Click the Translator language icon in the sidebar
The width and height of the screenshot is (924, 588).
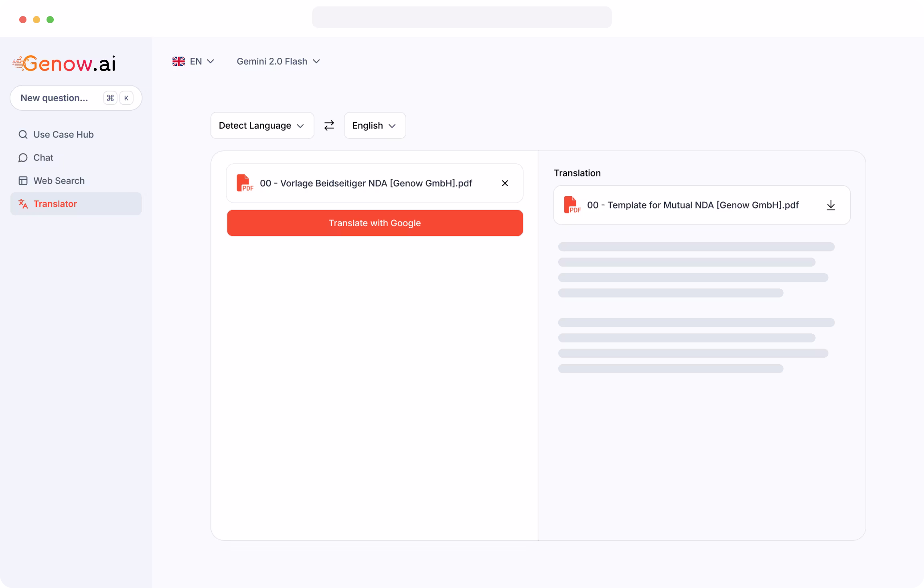[23, 204]
